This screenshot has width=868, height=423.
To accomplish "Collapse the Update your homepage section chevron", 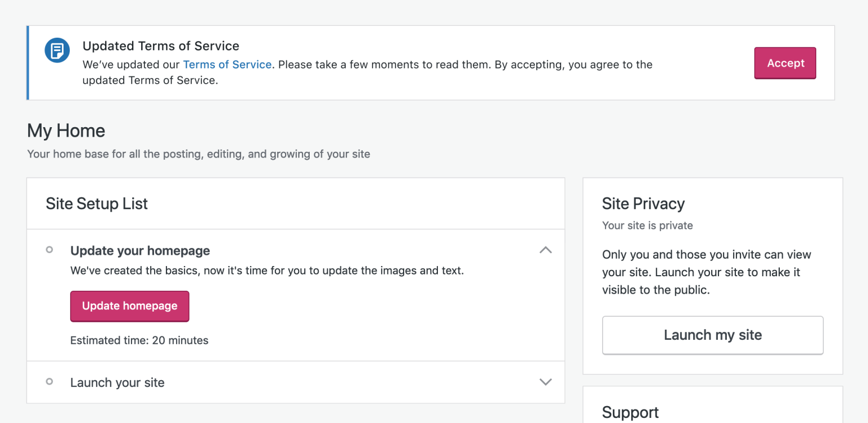I will (x=545, y=250).
